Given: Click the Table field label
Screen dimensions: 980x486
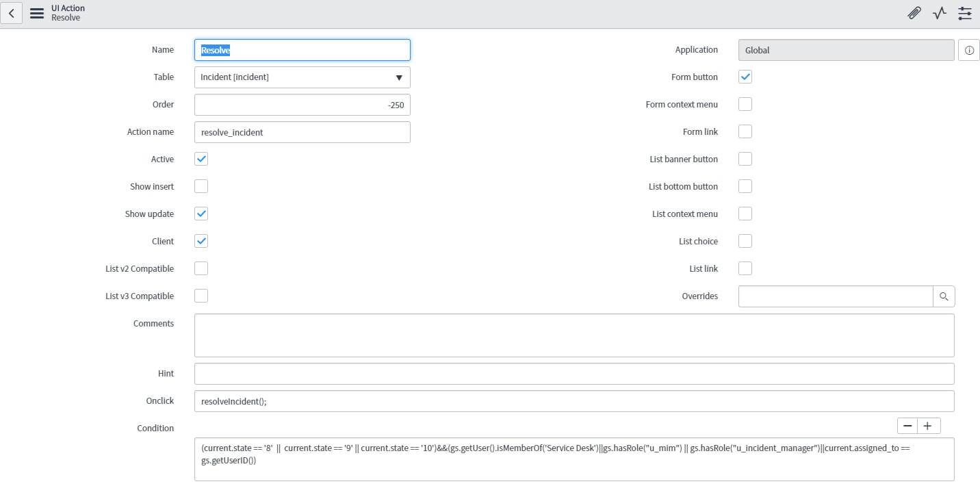Looking at the screenshot, I should (164, 77).
